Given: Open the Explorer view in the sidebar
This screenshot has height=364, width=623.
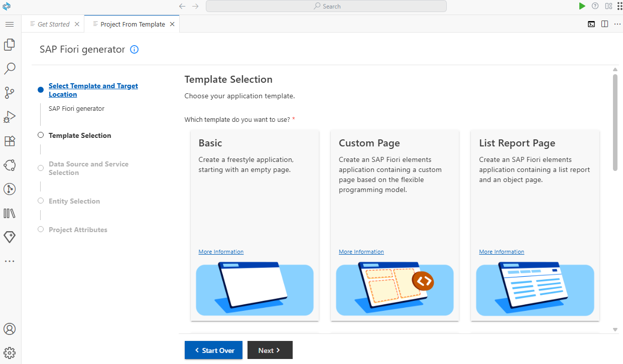Looking at the screenshot, I should tap(10, 45).
